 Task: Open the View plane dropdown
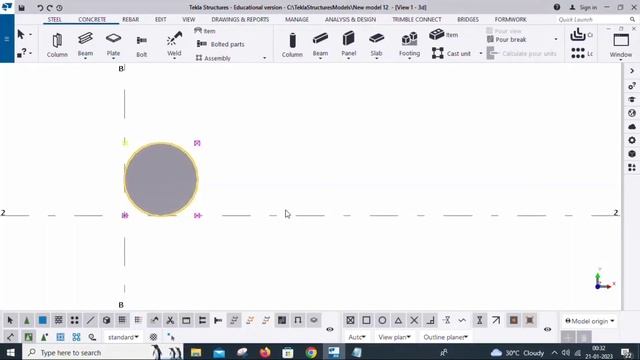(394, 337)
